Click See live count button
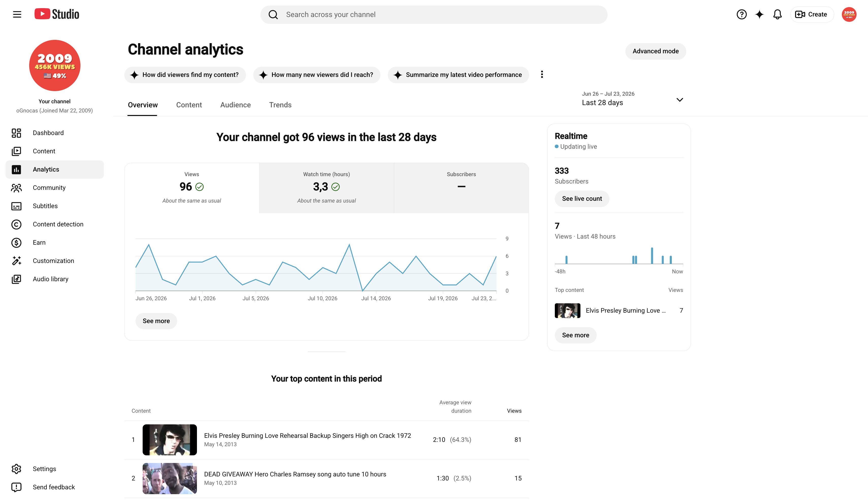 coord(582,199)
